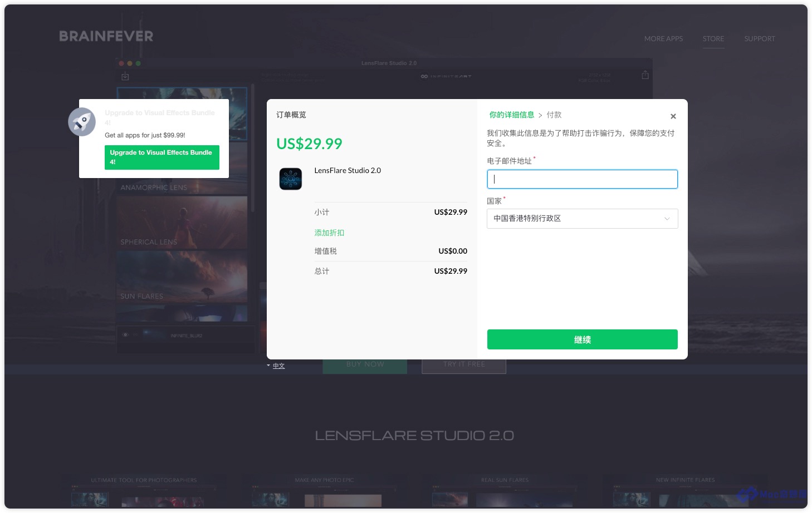Click the BUY NOW button behind dialog

[365, 366]
